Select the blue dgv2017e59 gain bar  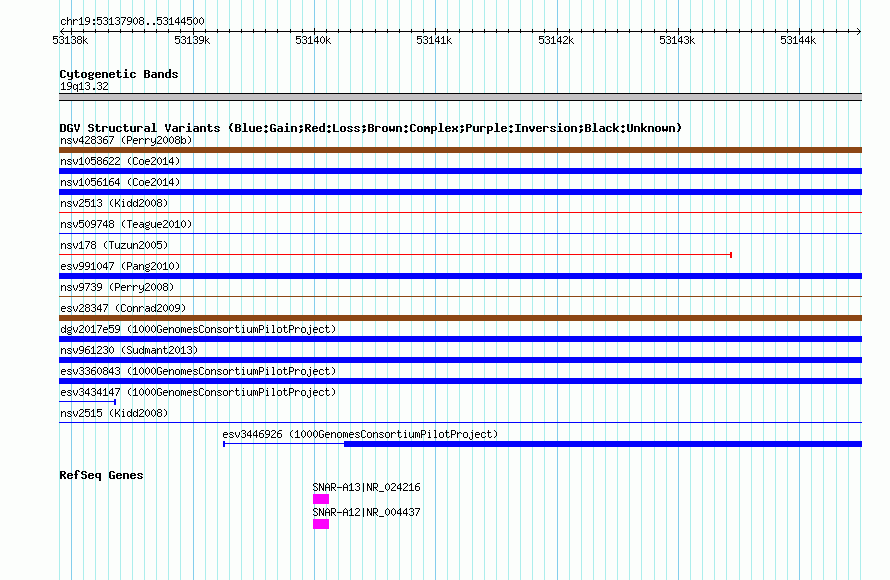[x=460, y=339]
